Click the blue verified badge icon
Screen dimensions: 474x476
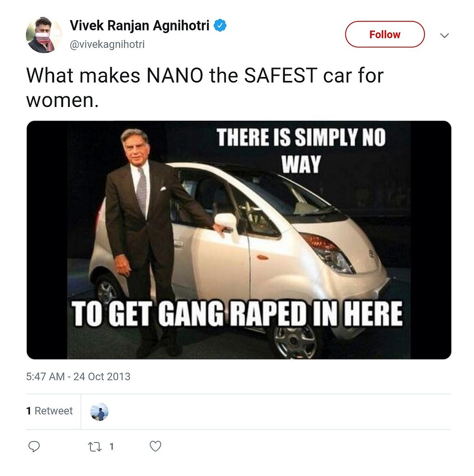pos(220,26)
